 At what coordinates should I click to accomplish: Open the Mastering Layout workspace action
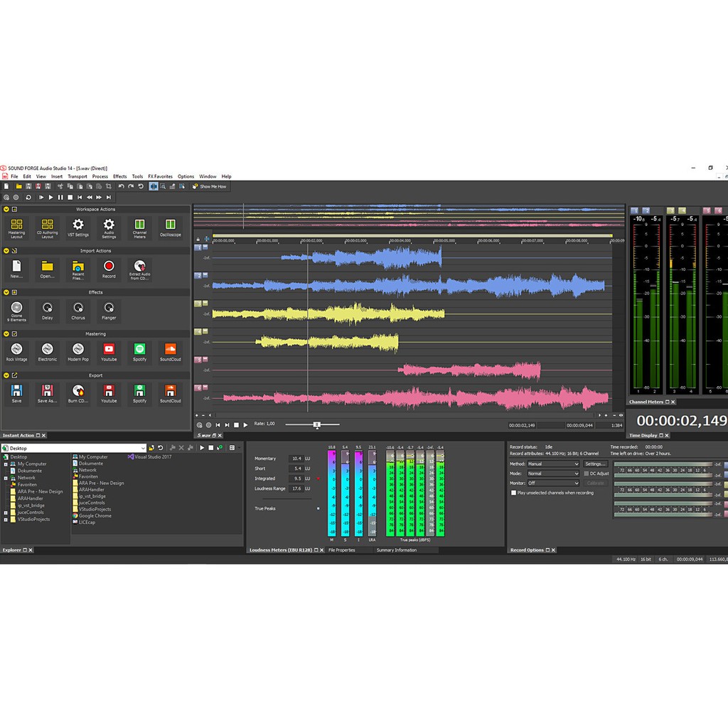[16, 227]
